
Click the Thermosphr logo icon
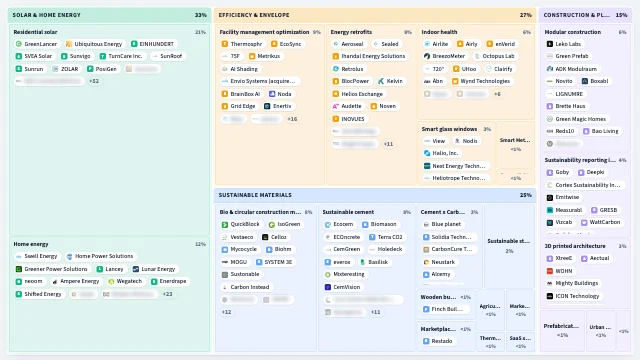coord(225,44)
